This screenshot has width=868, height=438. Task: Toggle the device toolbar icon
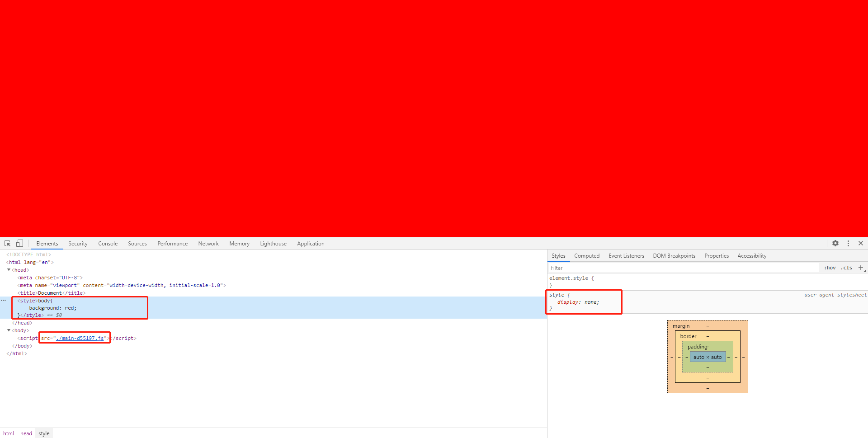pyautogui.click(x=19, y=243)
